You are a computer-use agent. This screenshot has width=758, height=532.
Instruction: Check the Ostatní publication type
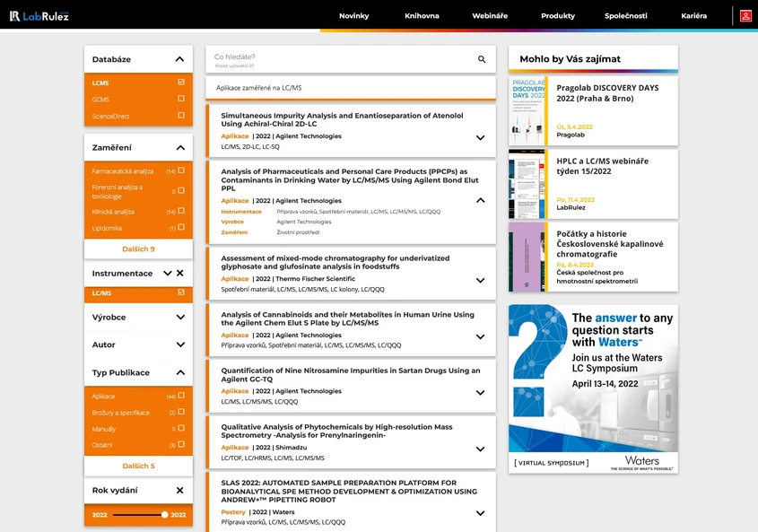[x=181, y=444]
